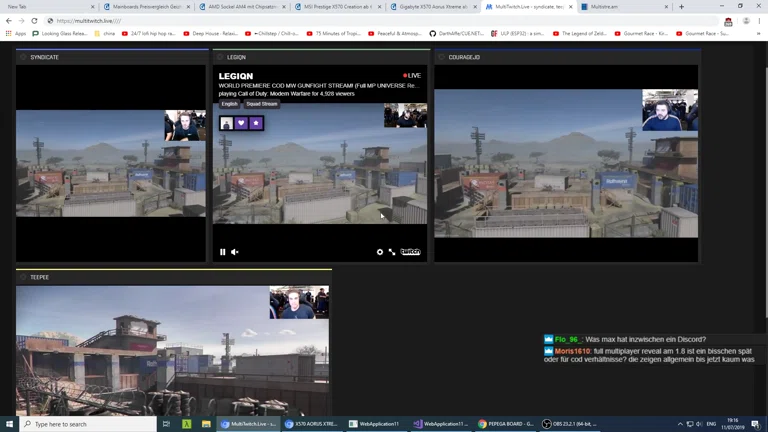Open the network tray icon

[690, 424]
